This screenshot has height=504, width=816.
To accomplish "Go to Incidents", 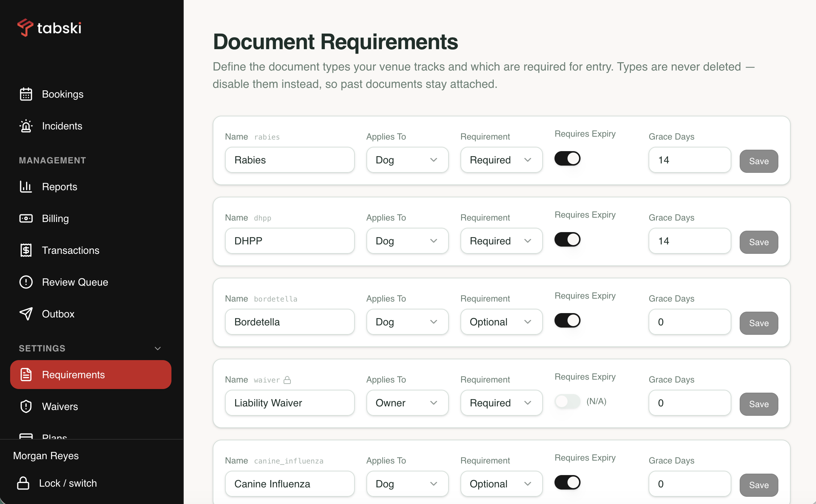I will point(91,126).
